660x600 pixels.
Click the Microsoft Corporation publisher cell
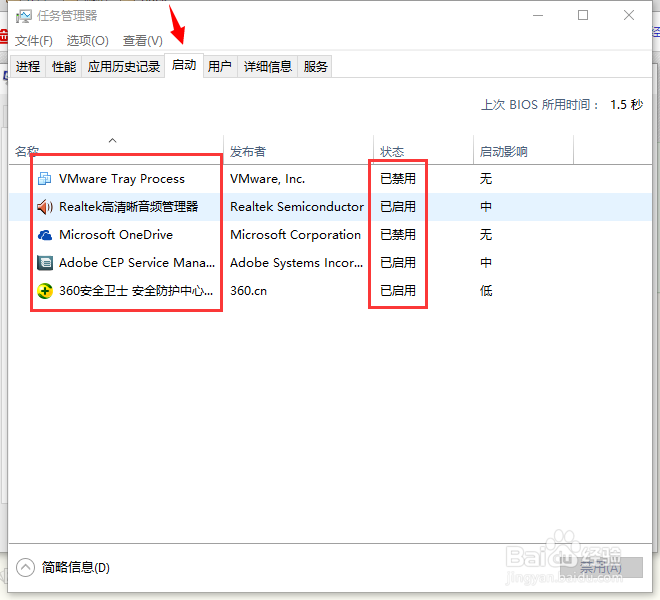[x=295, y=235]
